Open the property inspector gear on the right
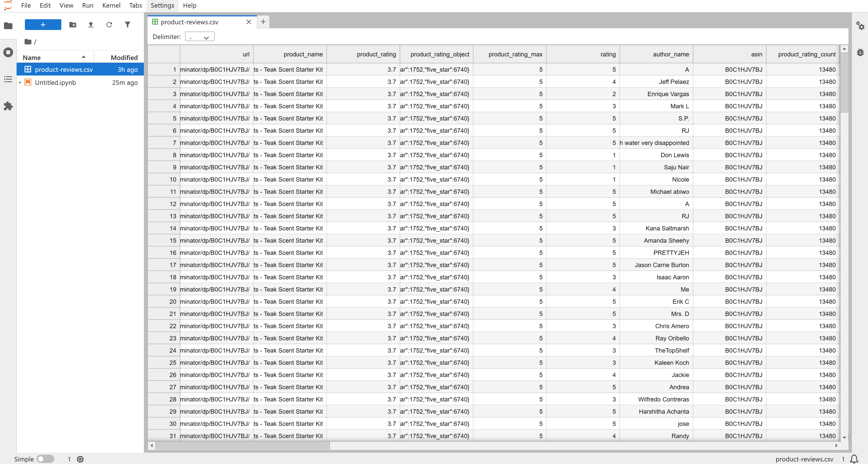Image resolution: width=868 pixels, height=464 pixels. pos(860,26)
